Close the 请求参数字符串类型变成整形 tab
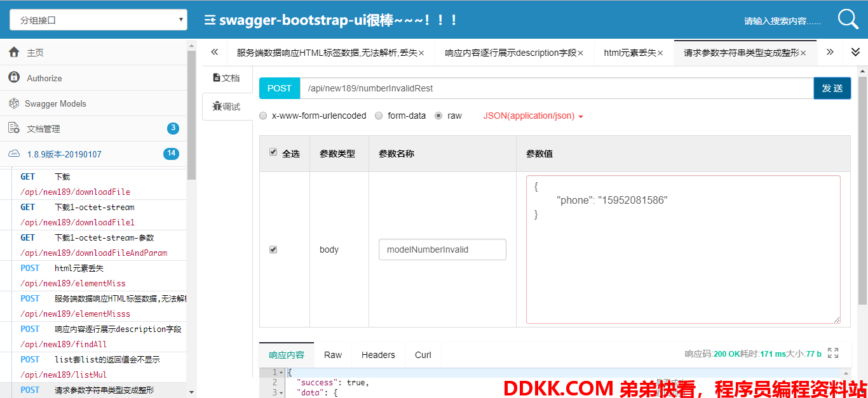The width and height of the screenshot is (868, 398). click(x=803, y=53)
